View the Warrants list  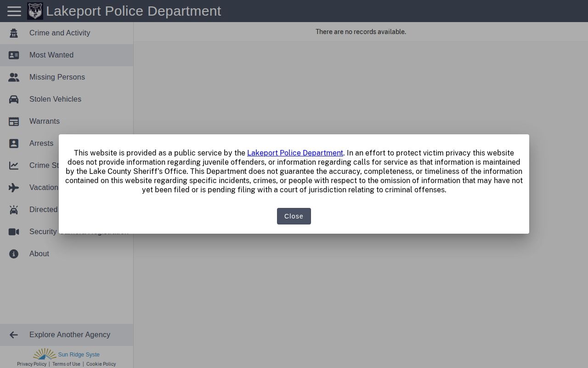67,121
